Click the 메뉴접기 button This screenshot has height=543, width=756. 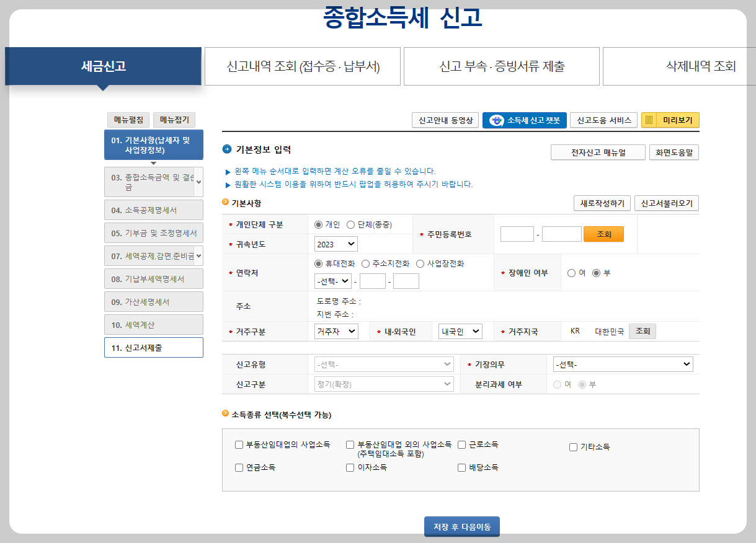click(x=174, y=120)
